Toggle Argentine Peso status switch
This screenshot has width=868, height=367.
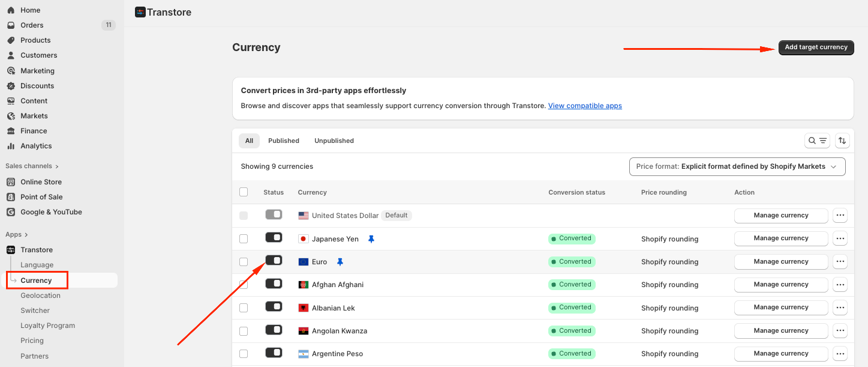click(x=274, y=353)
